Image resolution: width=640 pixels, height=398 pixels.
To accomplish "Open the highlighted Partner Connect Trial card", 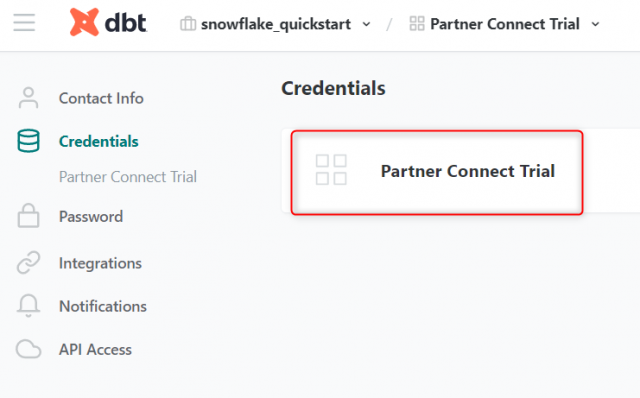I will coord(437,172).
